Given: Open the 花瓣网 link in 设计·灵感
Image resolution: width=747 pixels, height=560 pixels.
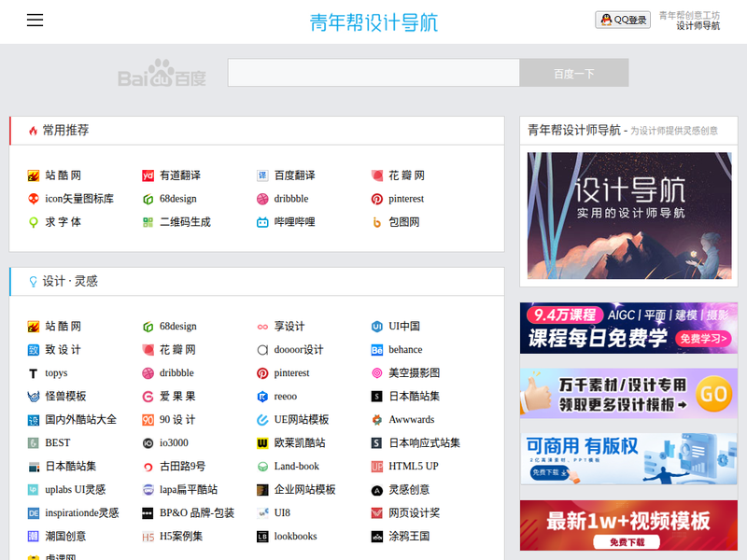Looking at the screenshot, I should (177, 349).
